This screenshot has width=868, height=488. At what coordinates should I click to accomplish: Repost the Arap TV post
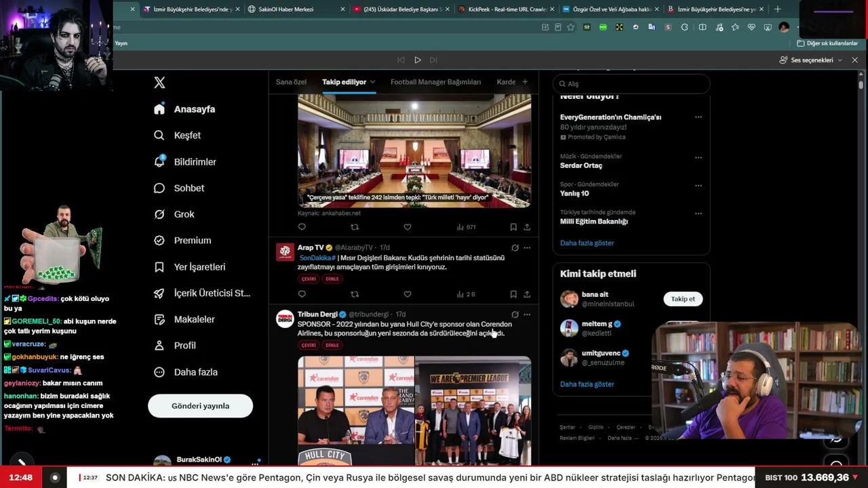355,294
